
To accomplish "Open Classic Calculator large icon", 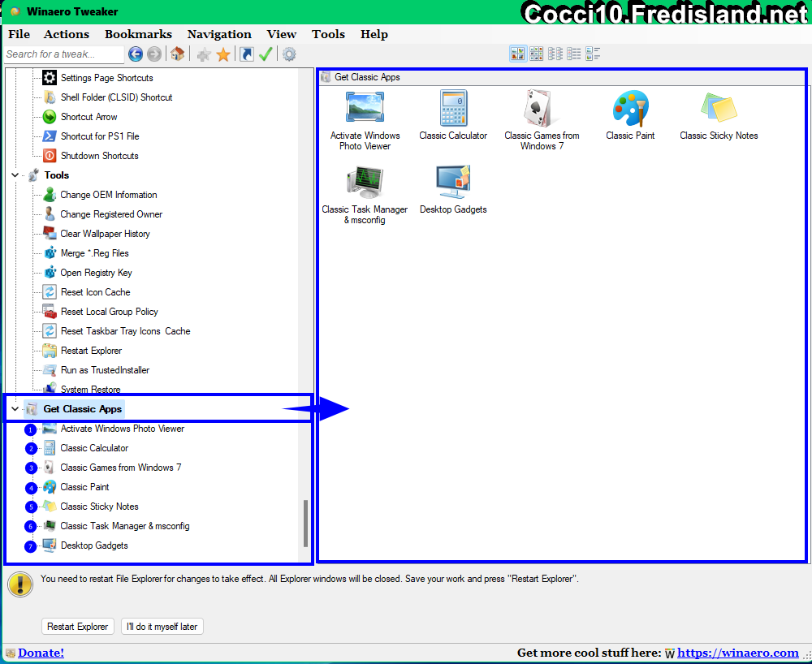I will coord(454,108).
